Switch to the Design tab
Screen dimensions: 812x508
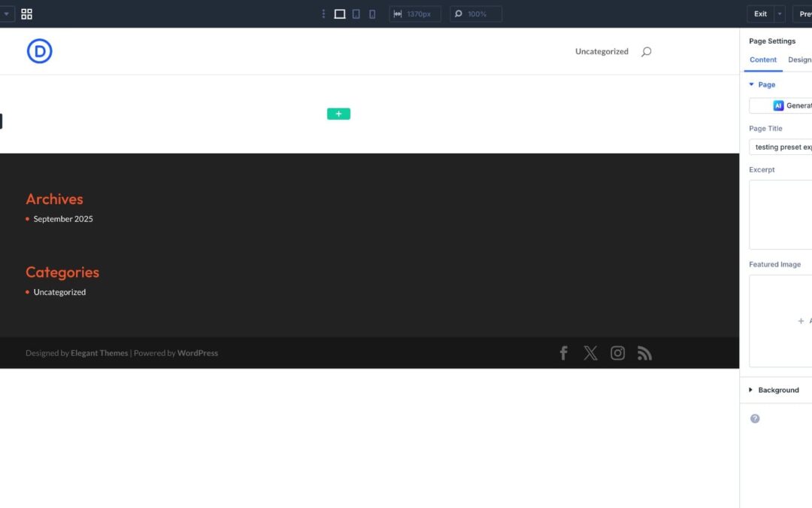[798, 59]
